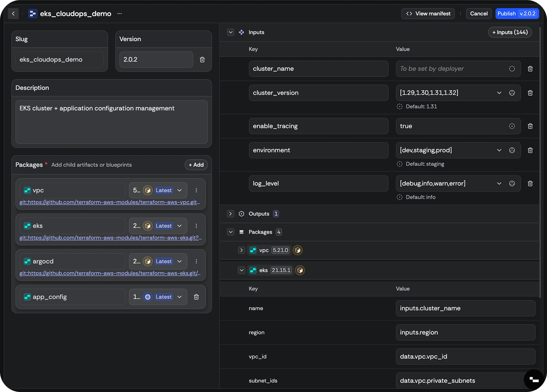This screenshot has width=547, height=392.
Task: Edit the Version field 2.0.2
Action: click(x=156, y=59)
